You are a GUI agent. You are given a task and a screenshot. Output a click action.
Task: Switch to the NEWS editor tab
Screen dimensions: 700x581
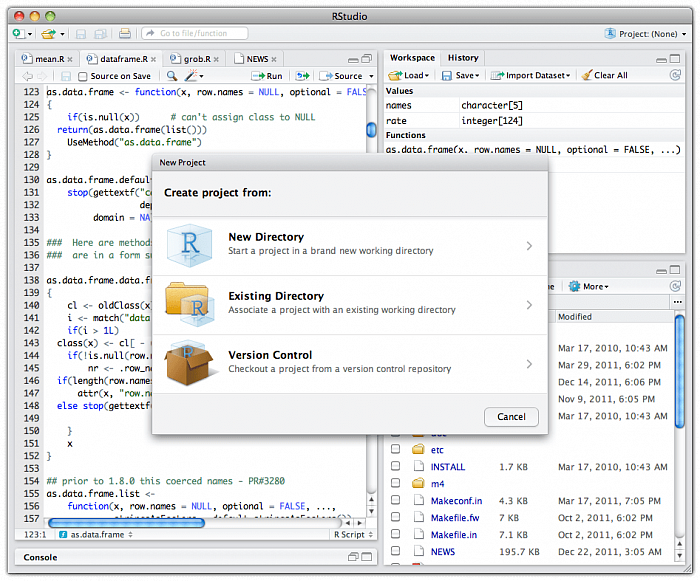[255, 59]
